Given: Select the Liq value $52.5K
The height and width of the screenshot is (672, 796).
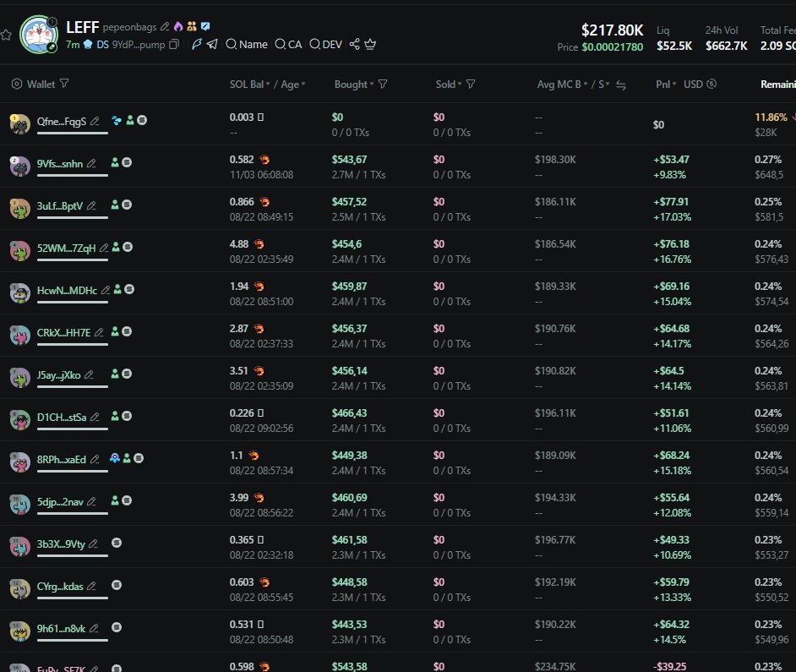Looking at the screenshot, I should point(674,46).
